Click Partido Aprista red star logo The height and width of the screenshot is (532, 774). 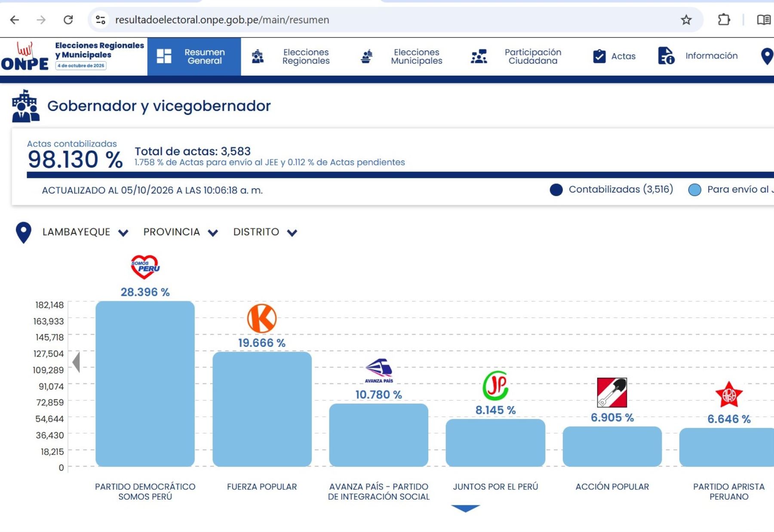729,394
